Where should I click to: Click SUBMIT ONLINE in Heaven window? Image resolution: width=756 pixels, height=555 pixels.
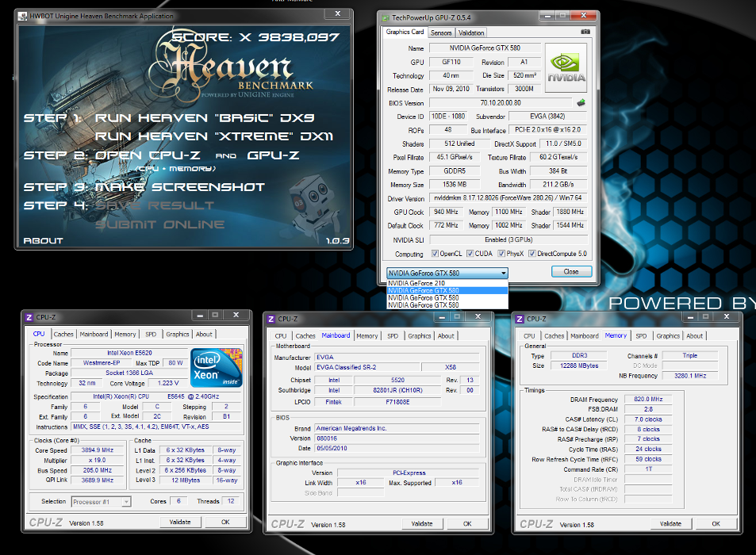(159, 224)
